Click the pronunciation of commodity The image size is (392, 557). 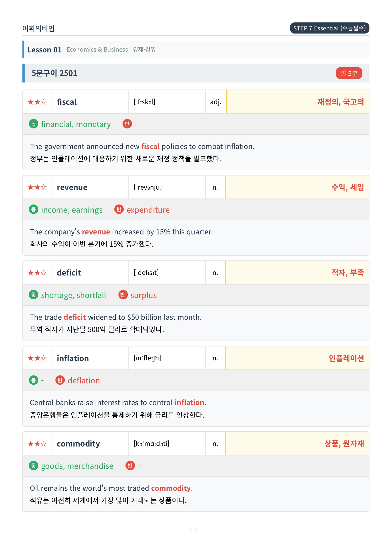152,444
